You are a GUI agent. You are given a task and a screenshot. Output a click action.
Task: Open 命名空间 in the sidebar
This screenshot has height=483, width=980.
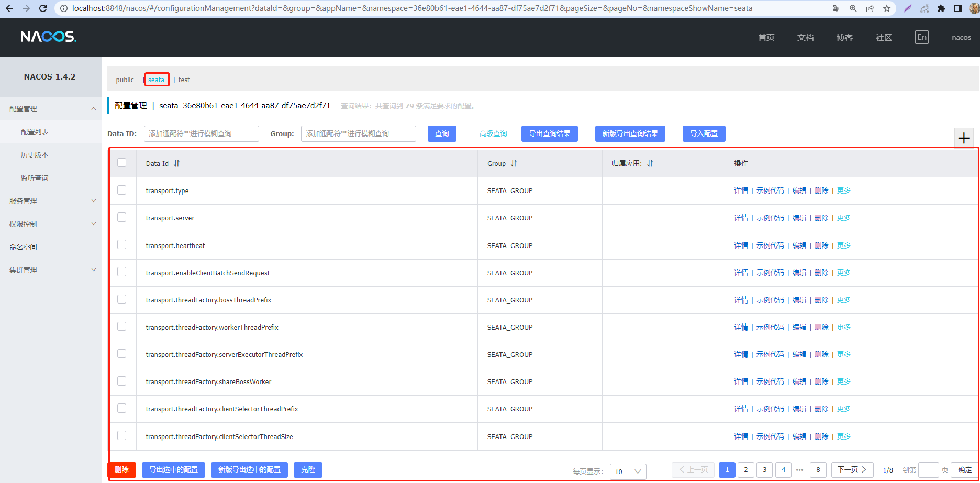point(23,247)
